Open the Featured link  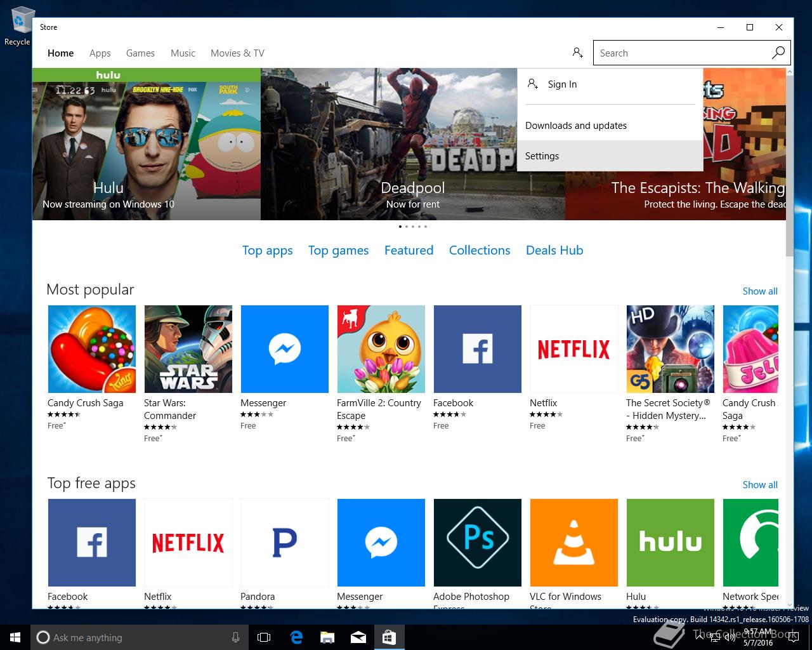(409, 250)
